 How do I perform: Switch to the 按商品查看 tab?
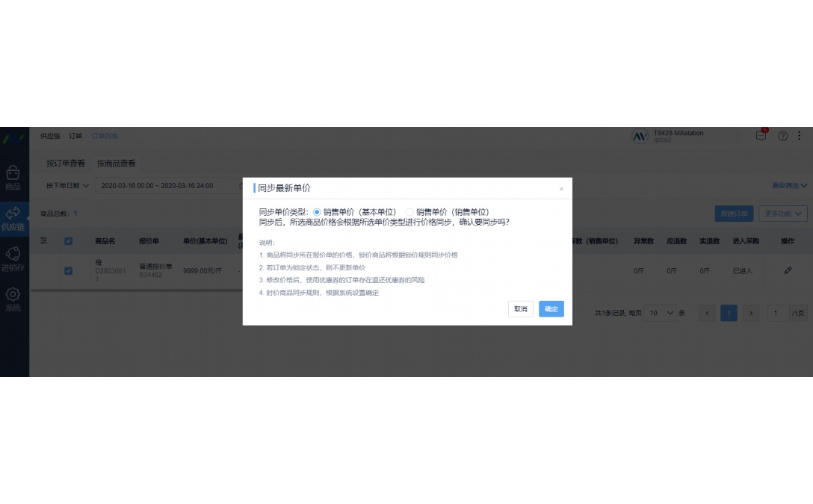tap(116, 163)
